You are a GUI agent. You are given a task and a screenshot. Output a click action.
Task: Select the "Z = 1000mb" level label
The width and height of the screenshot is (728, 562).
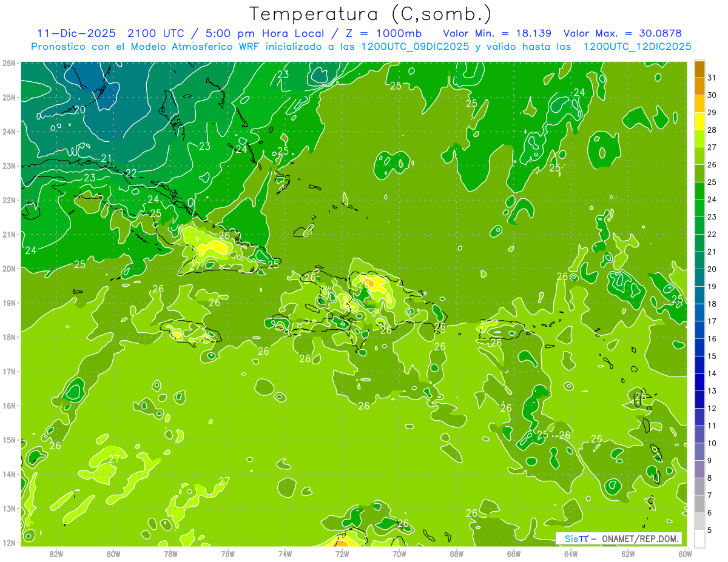coord(383,33)
